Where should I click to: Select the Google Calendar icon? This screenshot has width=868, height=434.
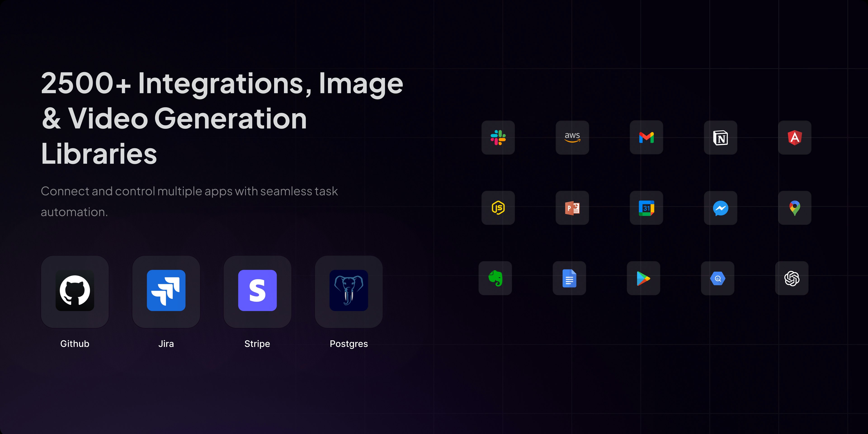click(x=646, y=208)
